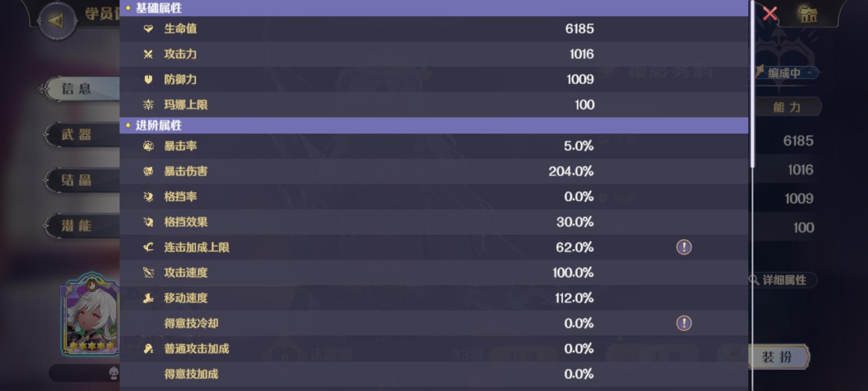Show info for 得意技冷却
This screenshot has width=868, height=391.
pos(684,323)
